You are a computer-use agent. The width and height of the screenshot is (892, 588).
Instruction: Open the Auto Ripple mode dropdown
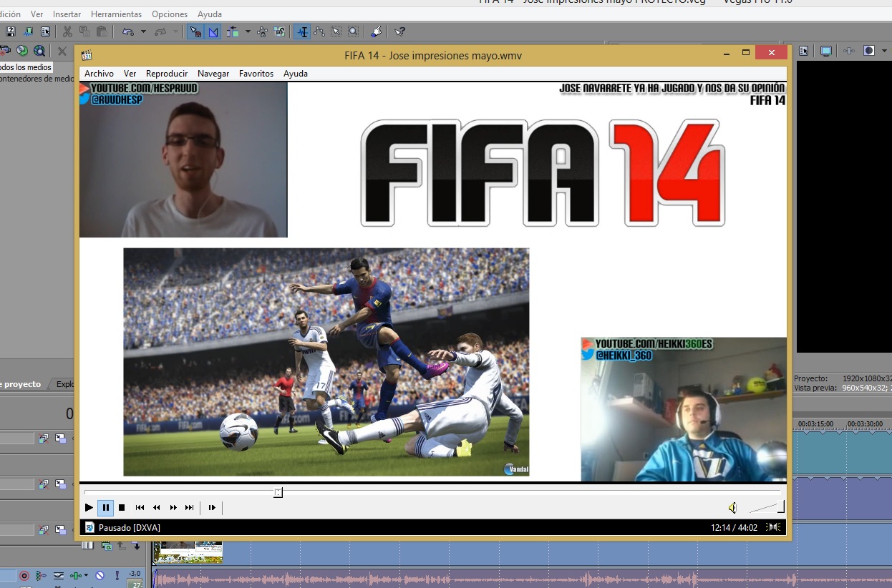[x=248, y=31]
